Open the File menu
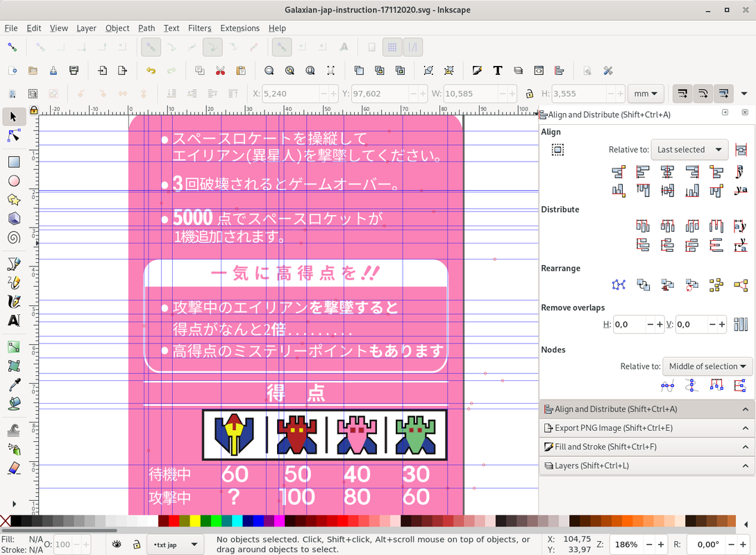756x555 pixels. [10, 28]
